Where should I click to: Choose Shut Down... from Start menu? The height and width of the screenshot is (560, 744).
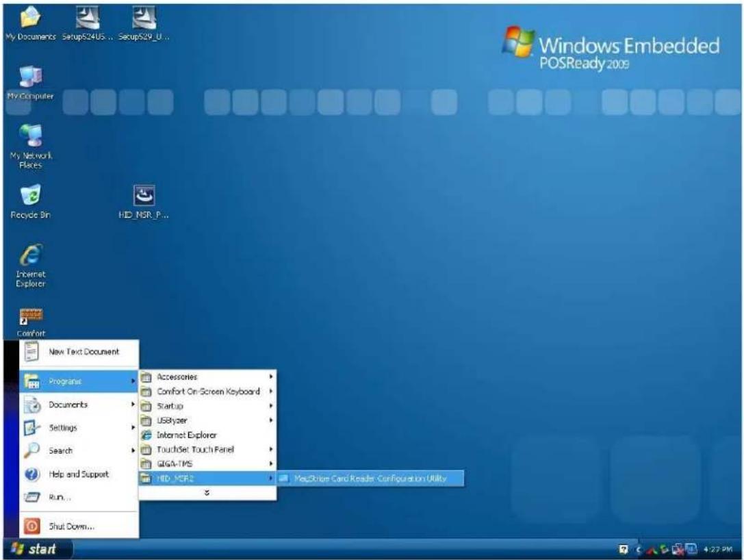pos(79,526)
